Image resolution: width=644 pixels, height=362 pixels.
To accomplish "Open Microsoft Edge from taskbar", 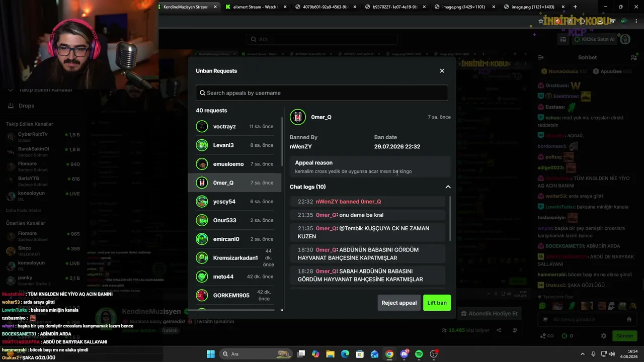I will pos(345,354).
